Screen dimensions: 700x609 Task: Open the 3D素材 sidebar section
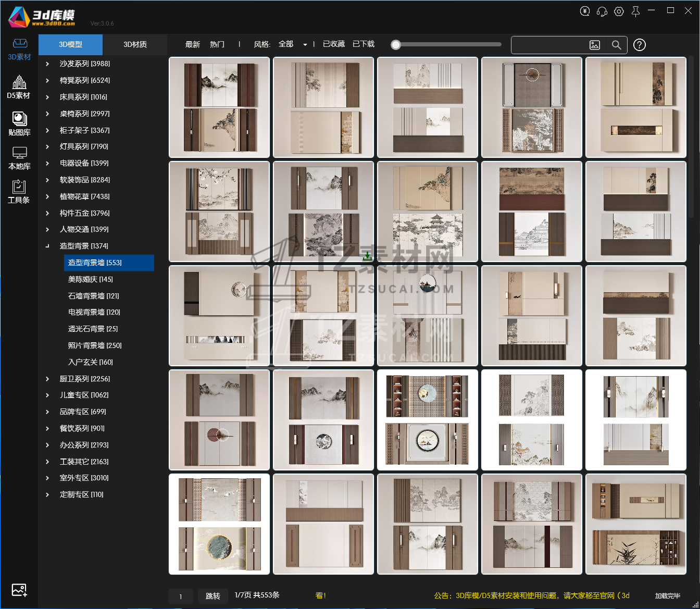click(19, 49)
